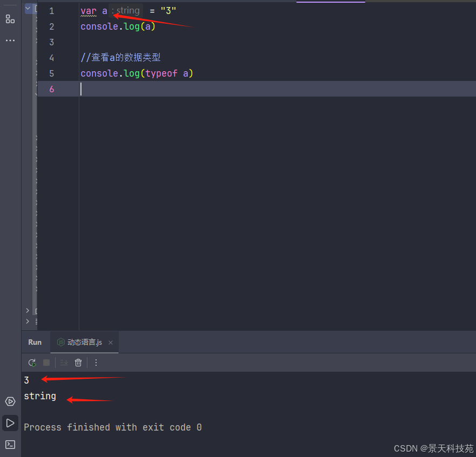Click output line showing string
The image size is (476, 457).
point(40,397)
